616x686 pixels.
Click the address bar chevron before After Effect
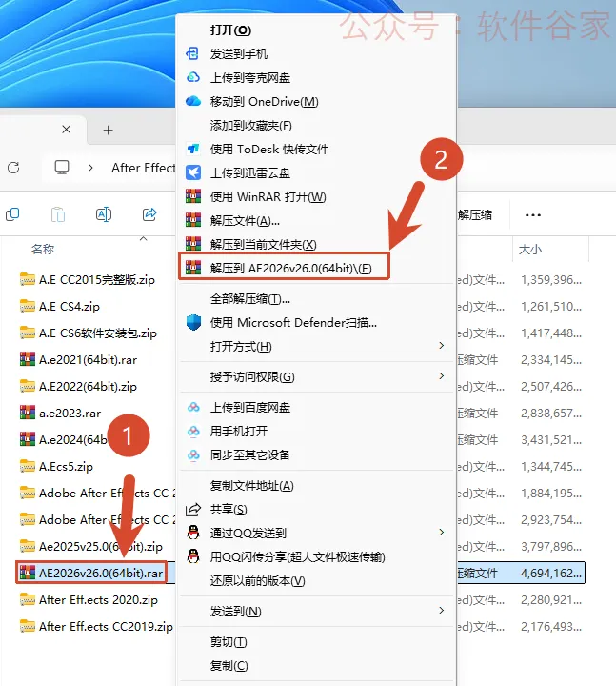coord(90,168)
